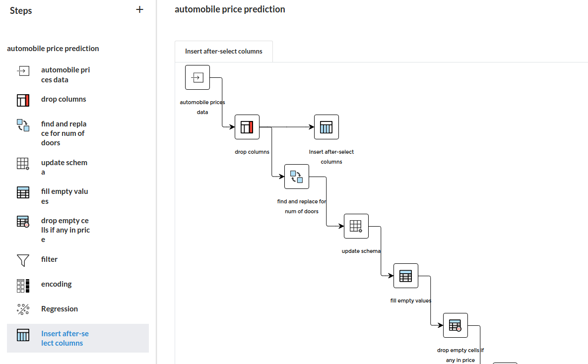Click find and replace sidebar step

click(x=64, y=133)
